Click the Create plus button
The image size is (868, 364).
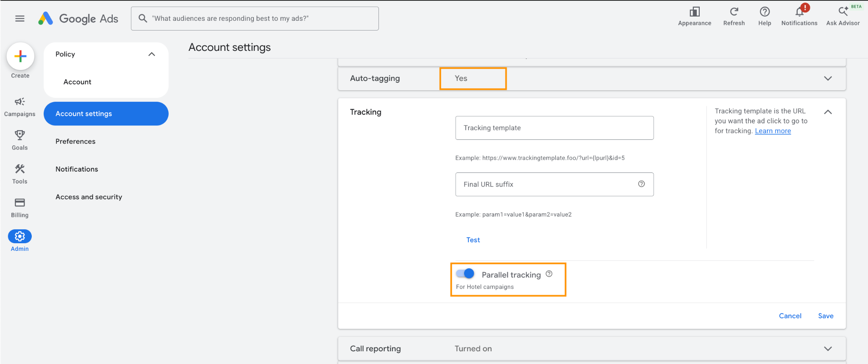[x=20, y=56]
